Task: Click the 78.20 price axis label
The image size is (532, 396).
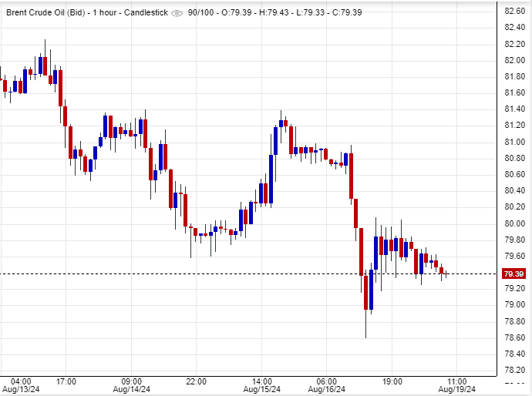Action: [514, 370]
